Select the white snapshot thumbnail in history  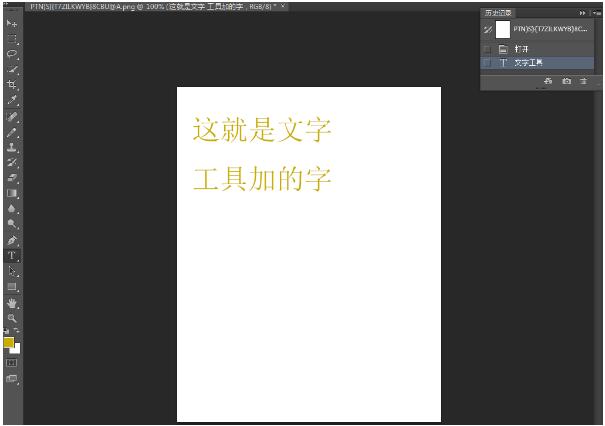pyautogui.click(x=503, y=29)
